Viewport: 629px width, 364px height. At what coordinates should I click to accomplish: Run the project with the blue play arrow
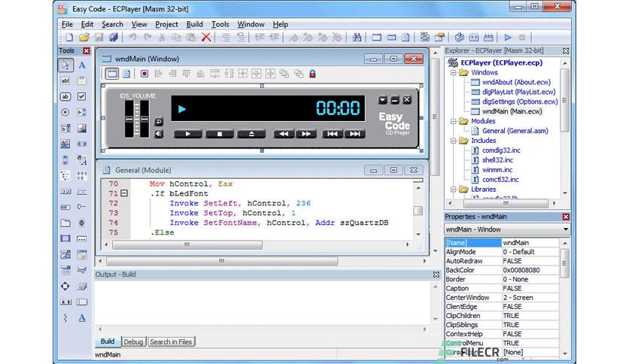coord(507,38)
